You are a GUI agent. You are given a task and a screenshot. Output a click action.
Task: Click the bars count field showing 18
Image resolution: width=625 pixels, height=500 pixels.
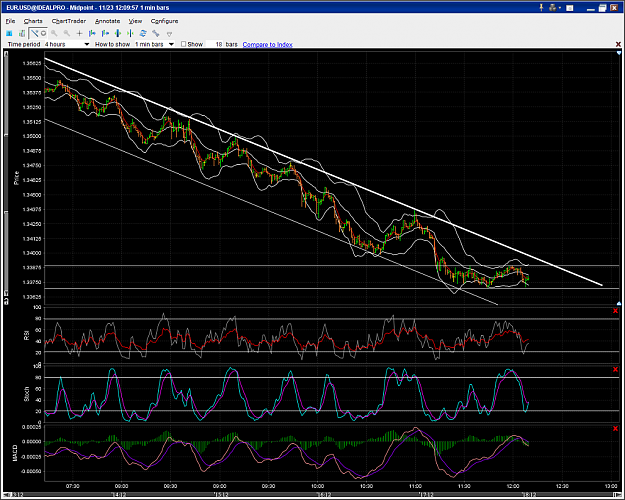pyautogui.click(x=215, y=44)
